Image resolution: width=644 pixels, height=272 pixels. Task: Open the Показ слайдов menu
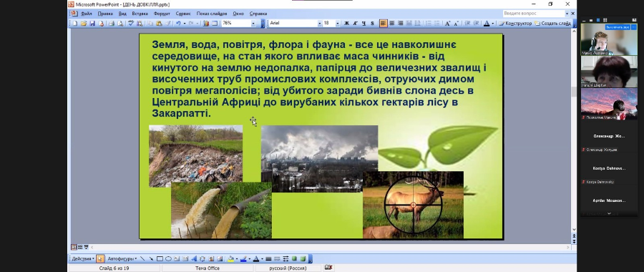click(x=212, y=14)
